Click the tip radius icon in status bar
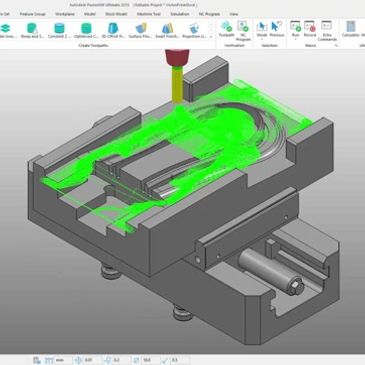Viewport: 365px width, 365px height. coord(166,360)
